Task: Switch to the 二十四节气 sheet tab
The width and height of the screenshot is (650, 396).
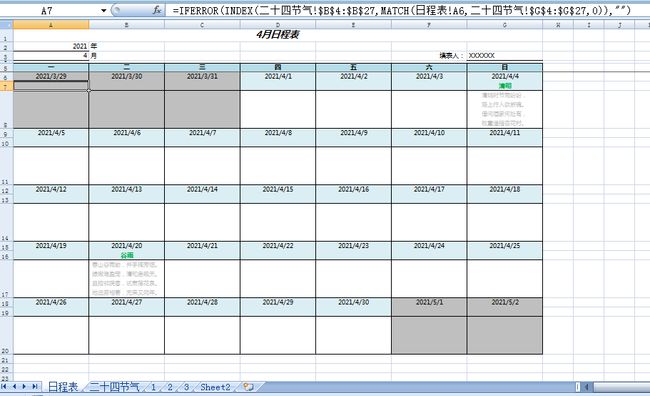Action: 114,387
